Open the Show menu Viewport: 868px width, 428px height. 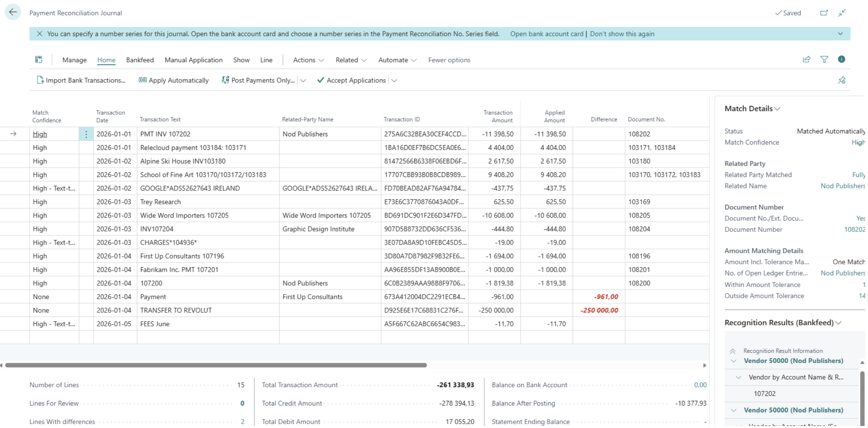point(241,60)
